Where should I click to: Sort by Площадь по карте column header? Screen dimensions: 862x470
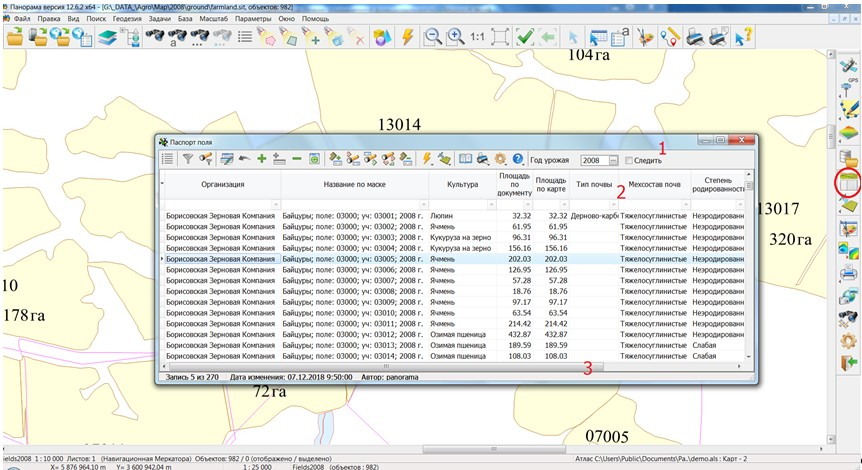tap(552, 184)
